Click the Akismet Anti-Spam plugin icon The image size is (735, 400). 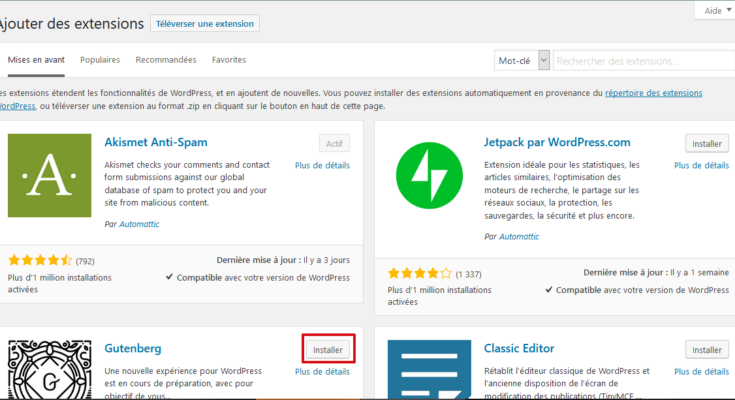(49, 175)
